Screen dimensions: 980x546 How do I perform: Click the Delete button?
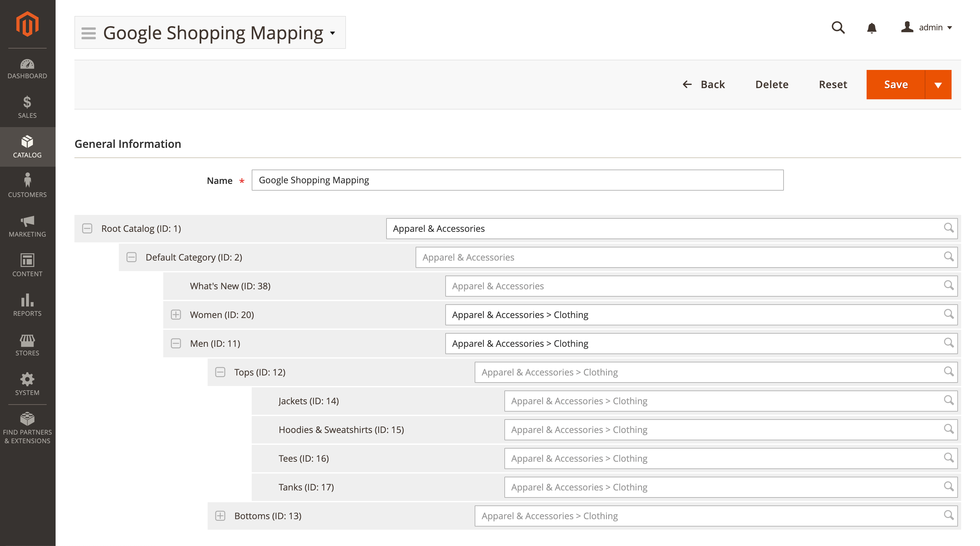[x=771, y=84]
